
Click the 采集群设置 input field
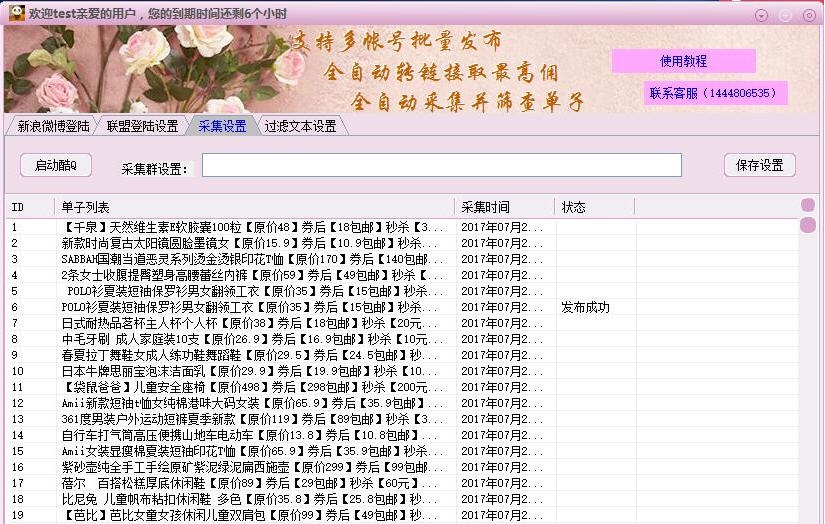[x=442, y=165]
